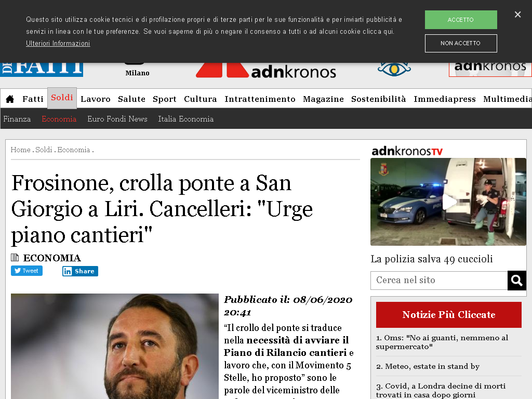Click the LinkedIn Share button
Viewport: 532px width, 399px height.
tap(80, 271)
